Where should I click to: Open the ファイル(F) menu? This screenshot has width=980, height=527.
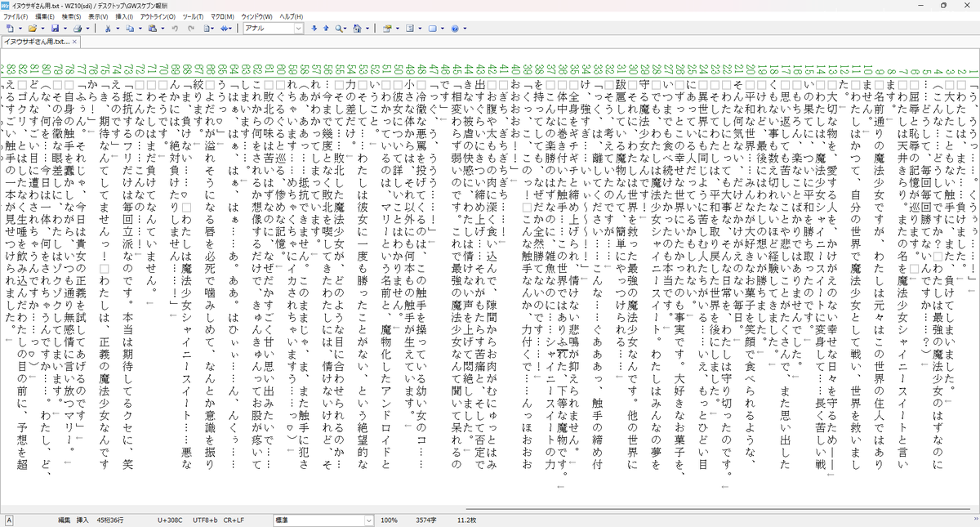(16, 16)
